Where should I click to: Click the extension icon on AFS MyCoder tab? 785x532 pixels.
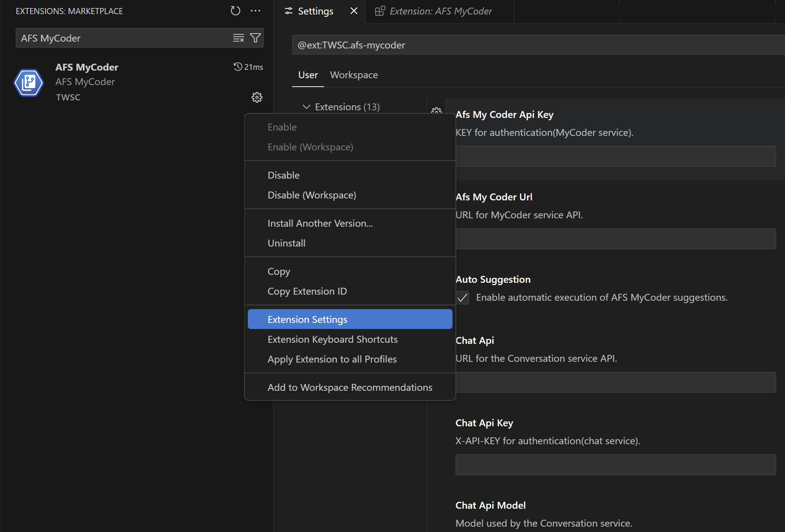pos(380,11)
